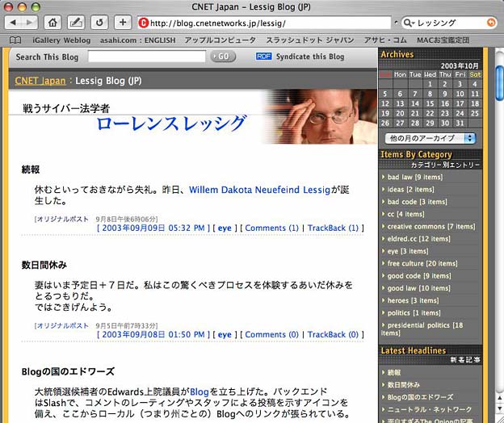Open cc [4 items] category
This screenshot has height=423, width=504.
(x=406, y=214)
